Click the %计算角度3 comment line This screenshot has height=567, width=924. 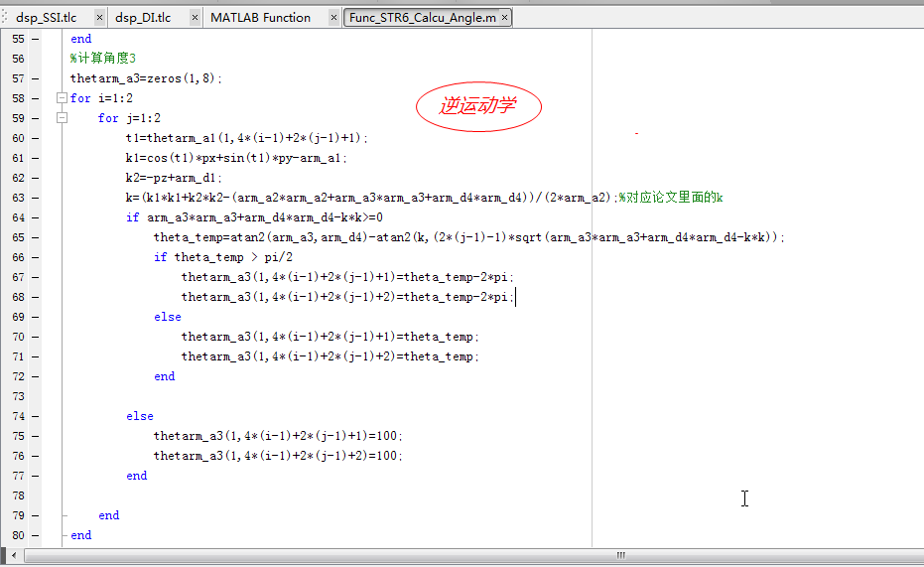(103, 59)
